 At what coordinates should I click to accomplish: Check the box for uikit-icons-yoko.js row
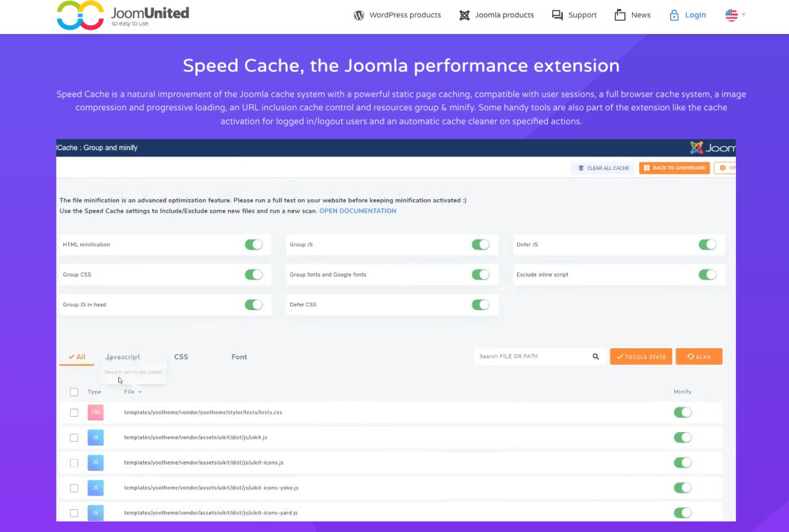(x=74, y=488)
